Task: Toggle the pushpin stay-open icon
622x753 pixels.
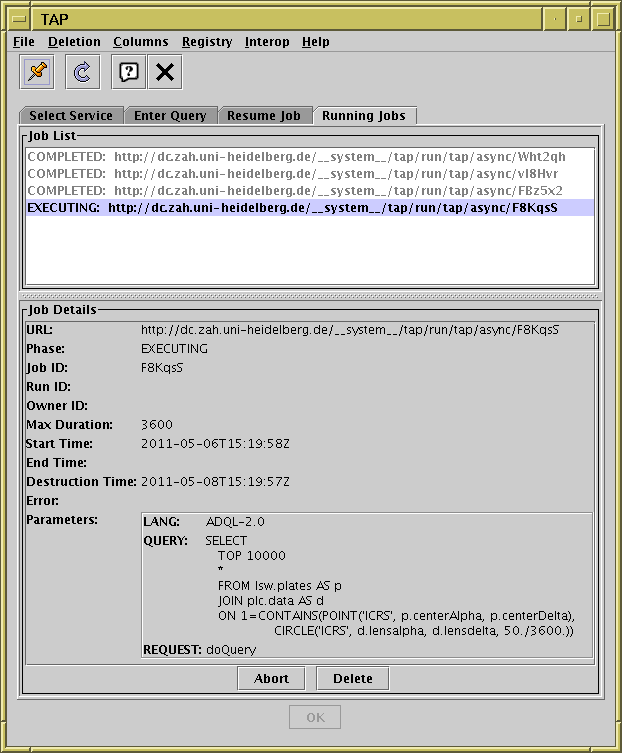Action: (37, 72)
